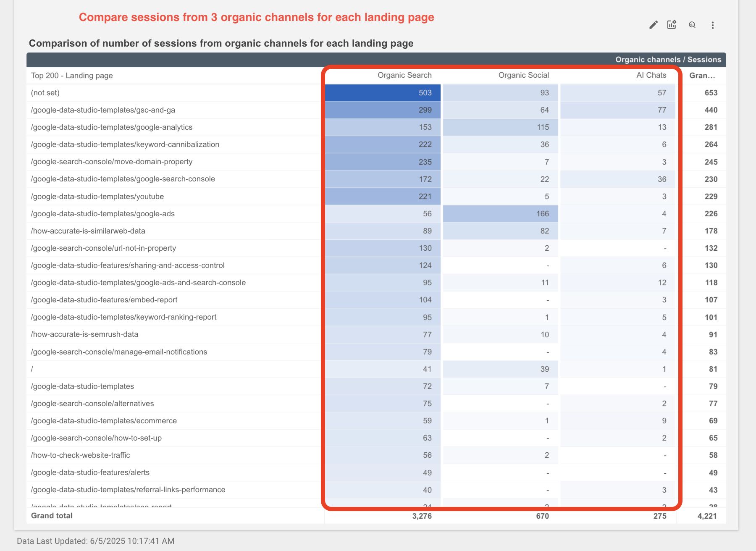Click the truncated Grand total column header
The height and width of the screenshot is (551, 756).
[702, 76]
